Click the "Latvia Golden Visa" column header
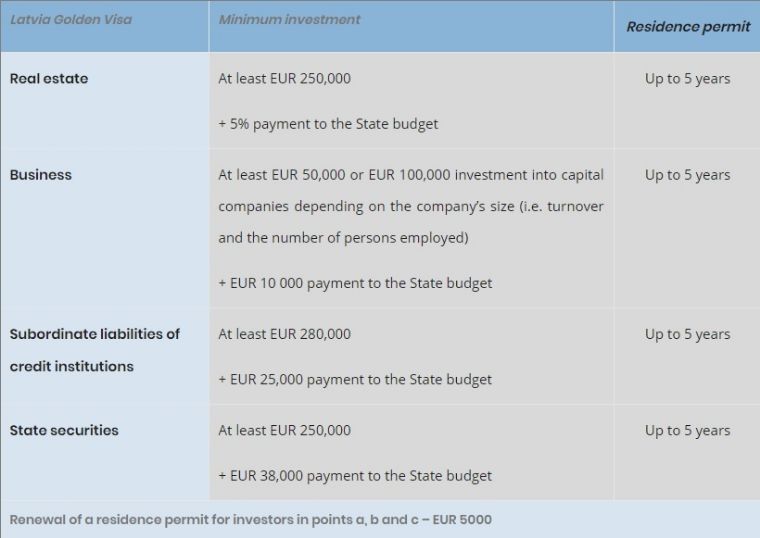Image resolution: width=760 pixels, height=538 pixels. click(x=70, y=19)
